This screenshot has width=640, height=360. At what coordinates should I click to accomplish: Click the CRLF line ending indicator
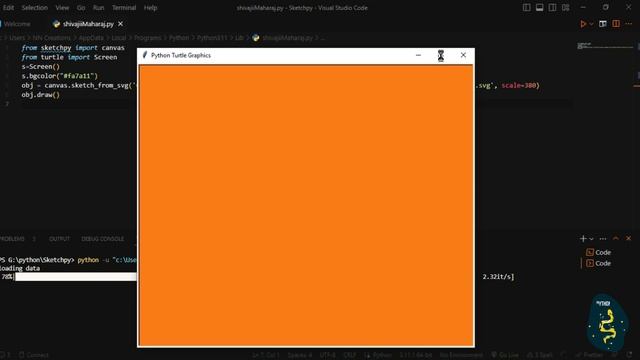click(350, 355)
